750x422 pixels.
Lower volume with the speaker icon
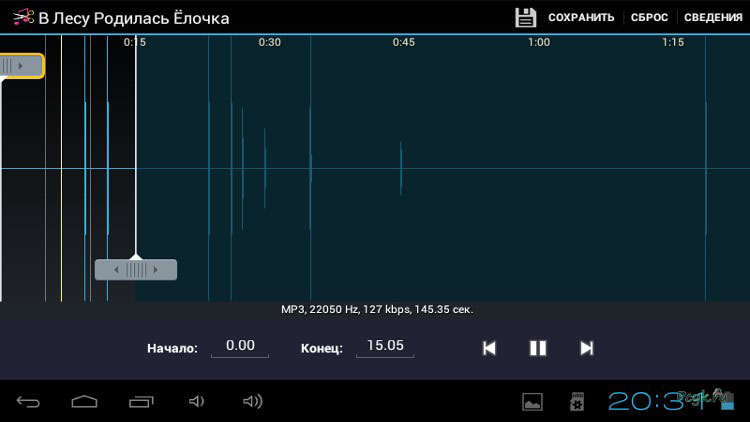197,402
